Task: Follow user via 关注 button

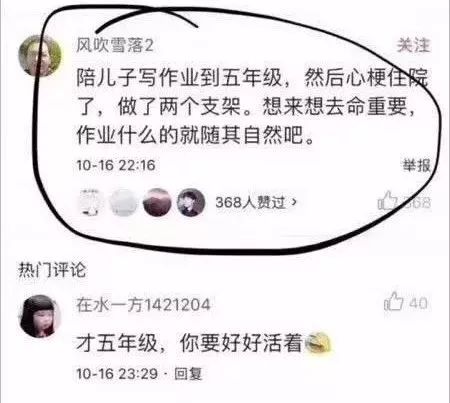Action: coord(414,45)
